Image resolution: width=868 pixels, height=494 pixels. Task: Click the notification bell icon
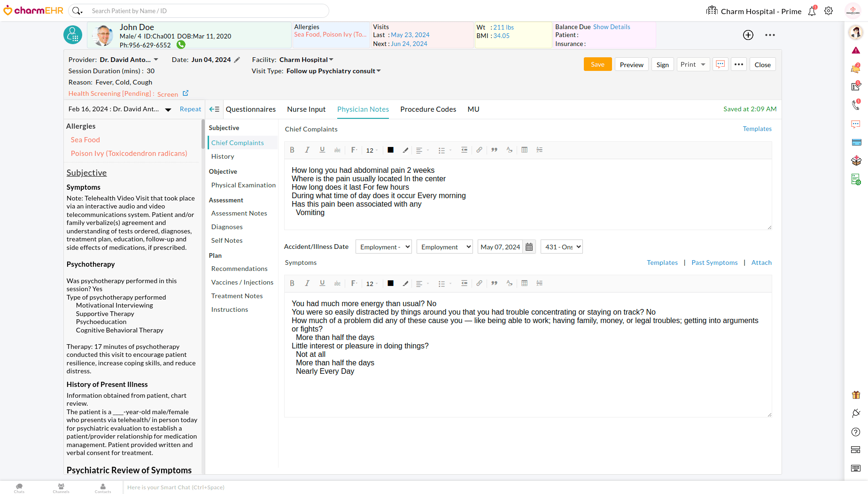812,11
